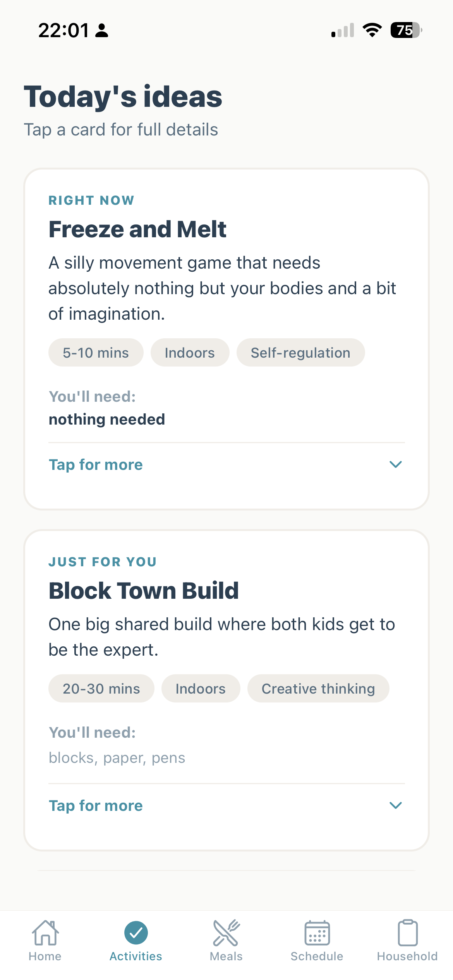This screenshot has height=980, width=453.
Task: Tap the Activities checkmark icon
Action: (136, 933)
